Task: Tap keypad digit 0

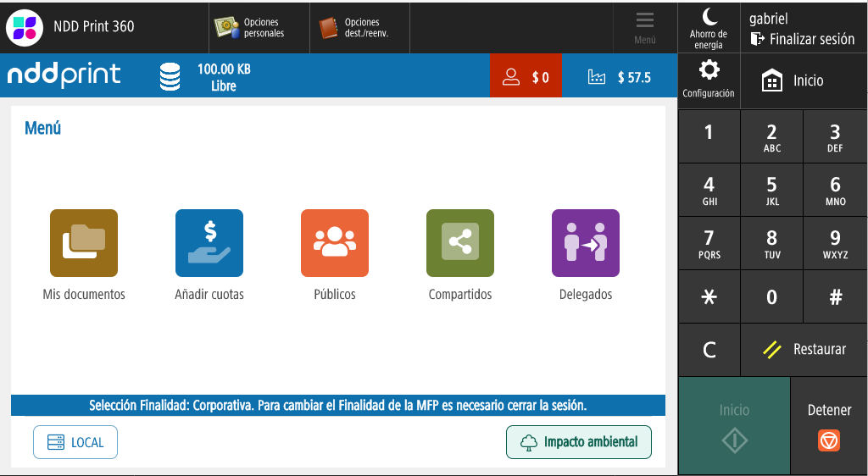Action: [x=771, y=297]
